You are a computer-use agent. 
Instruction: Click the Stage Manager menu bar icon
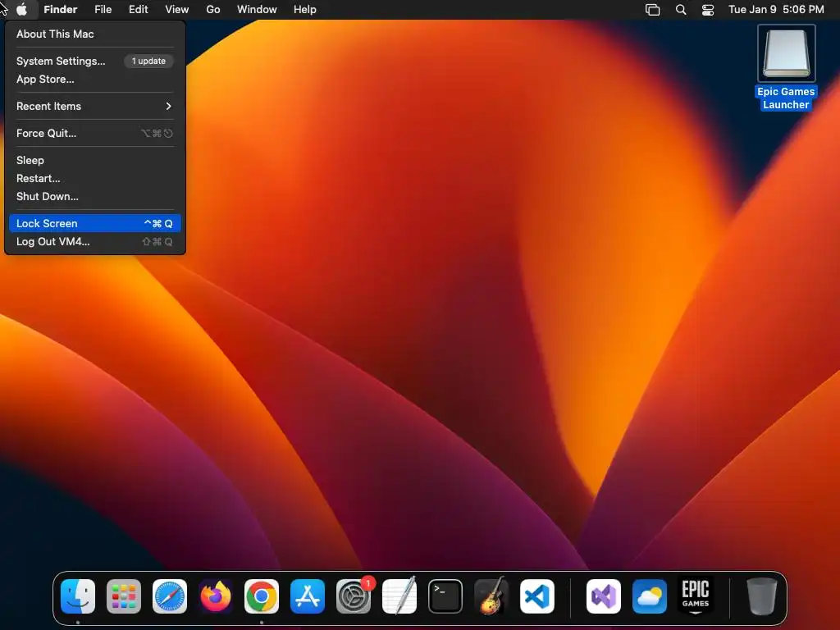(x=652, y=10)
